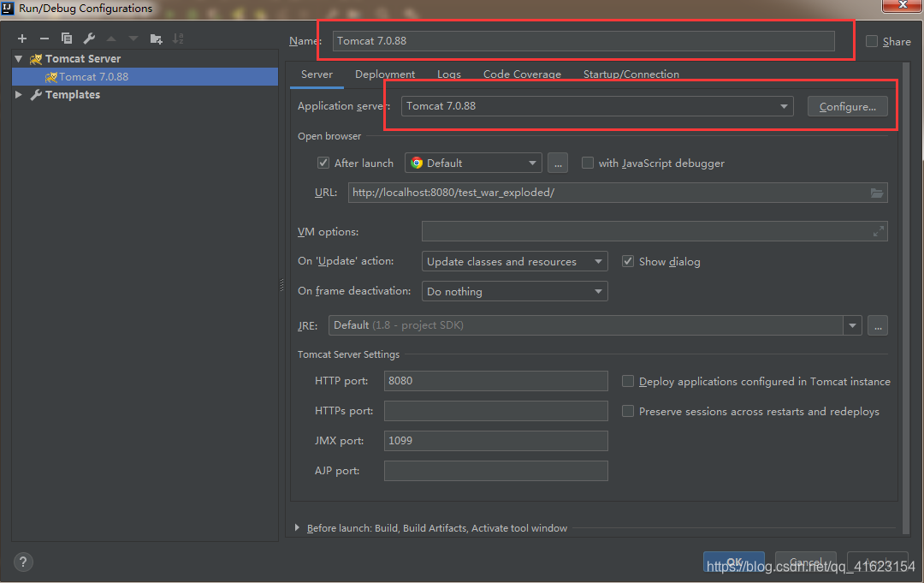Create new folder icon in toolbar
Image resolution: width=924 pixels, height=583 pixels.
(157, 39)
